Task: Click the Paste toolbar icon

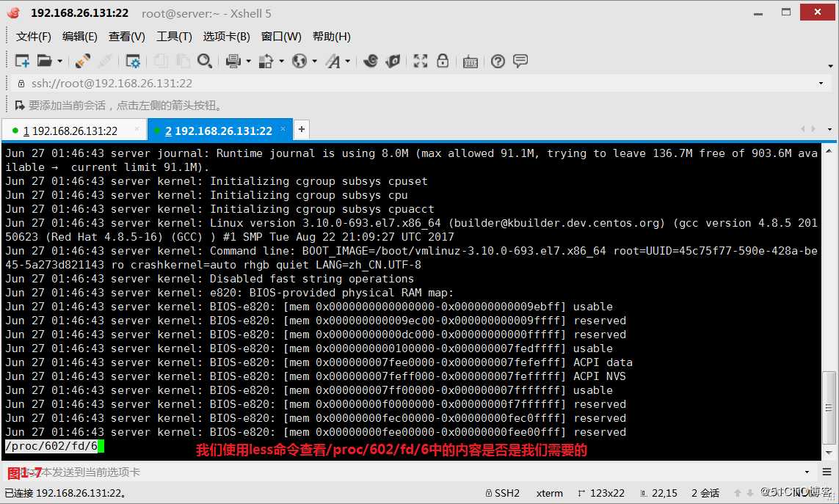Action: click(183, 61)
